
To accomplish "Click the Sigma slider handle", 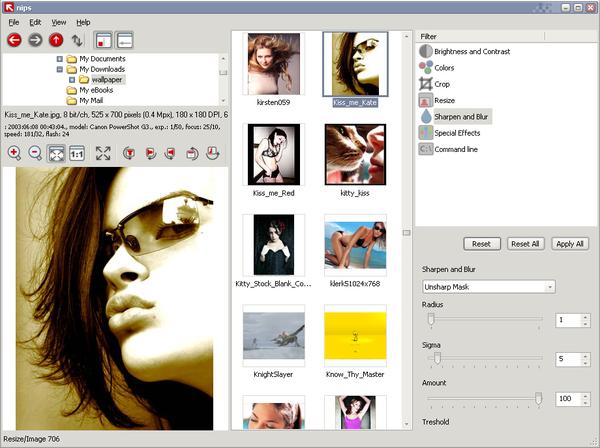I will [x=437, y=358].
